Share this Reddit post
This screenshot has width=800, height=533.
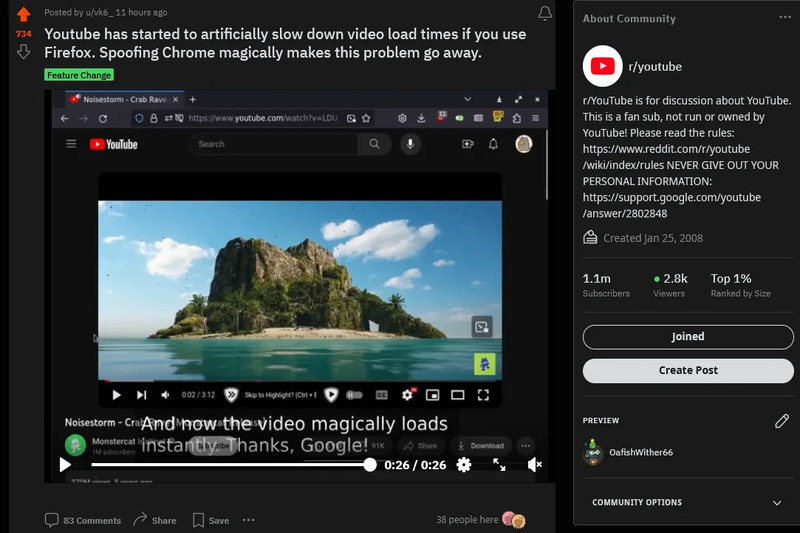point(155,520)
